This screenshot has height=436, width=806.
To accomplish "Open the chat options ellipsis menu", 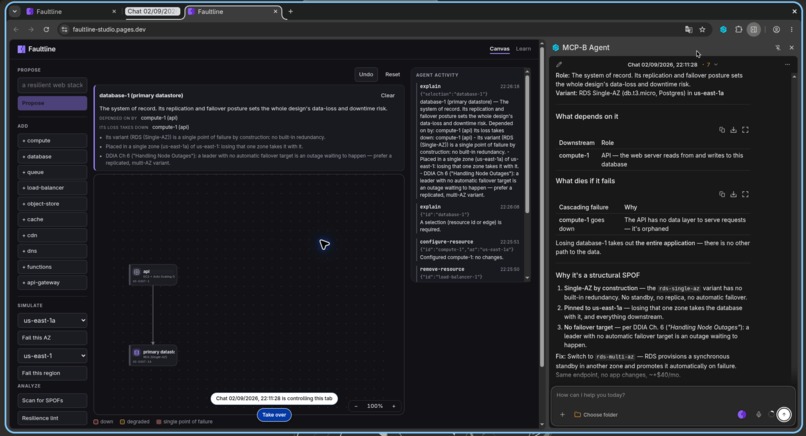I will coord(787,64).
